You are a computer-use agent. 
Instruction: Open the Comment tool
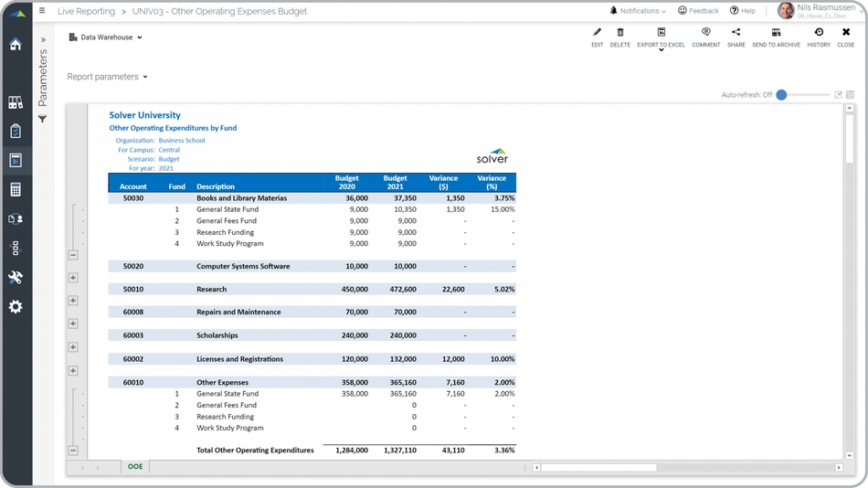point(705,33)
